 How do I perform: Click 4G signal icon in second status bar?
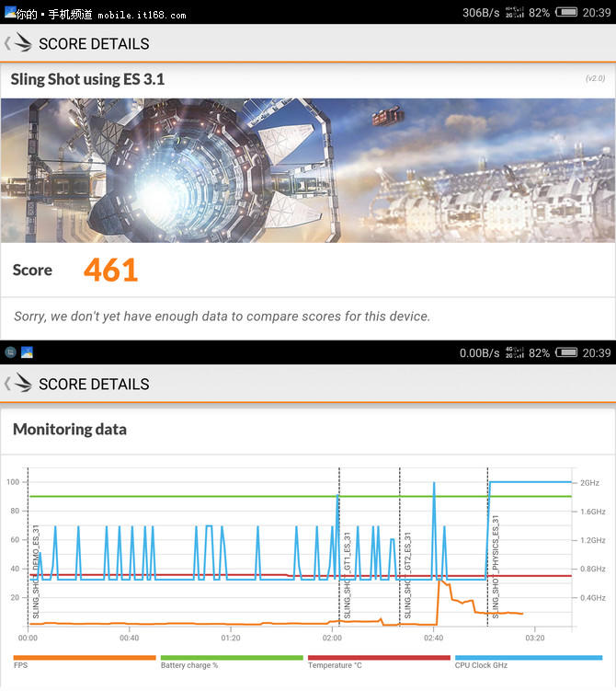515,352
